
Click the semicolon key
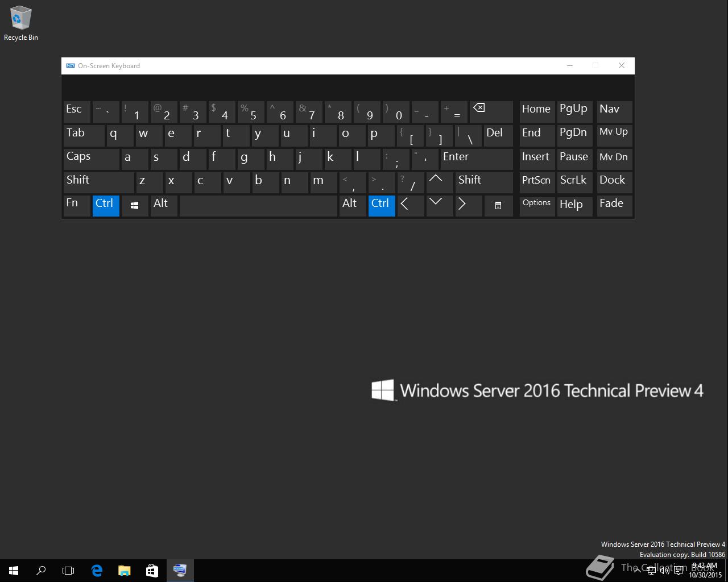396,159
